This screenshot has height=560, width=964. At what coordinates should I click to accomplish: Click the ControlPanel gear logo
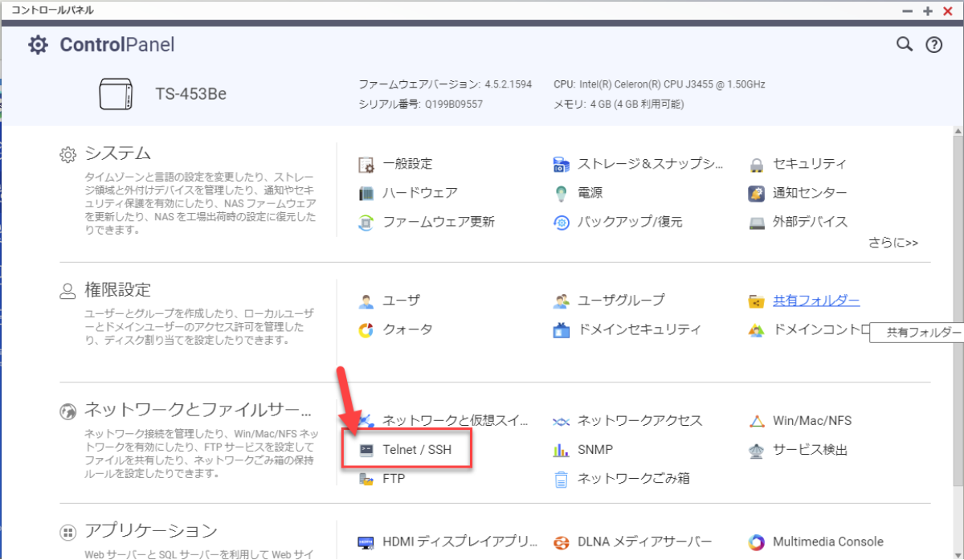tap(38, 45)
